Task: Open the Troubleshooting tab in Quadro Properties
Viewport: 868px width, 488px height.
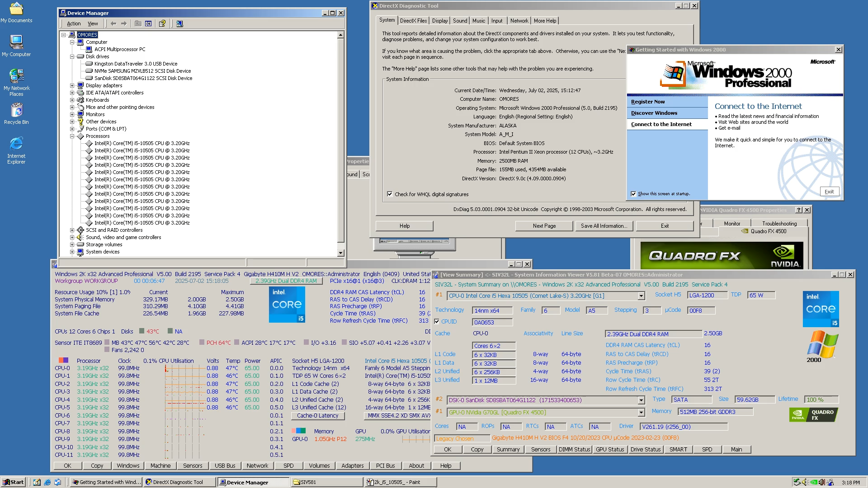Action: tap(779, 224)
